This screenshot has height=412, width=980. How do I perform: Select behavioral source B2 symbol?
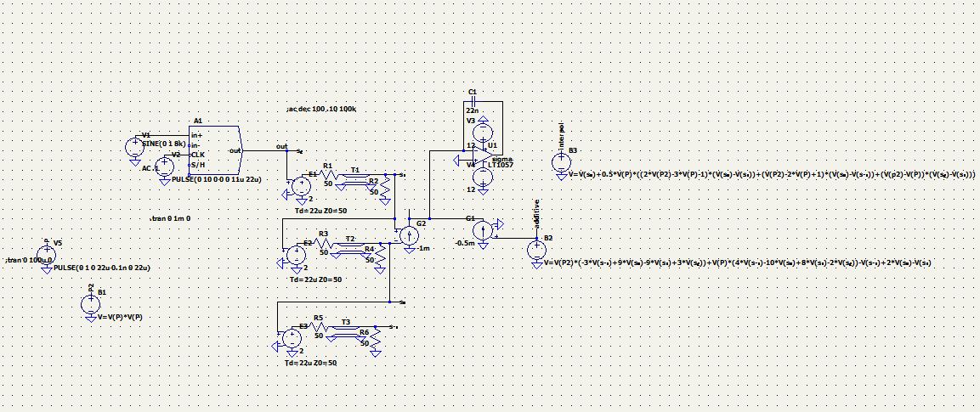coord(537,250)
